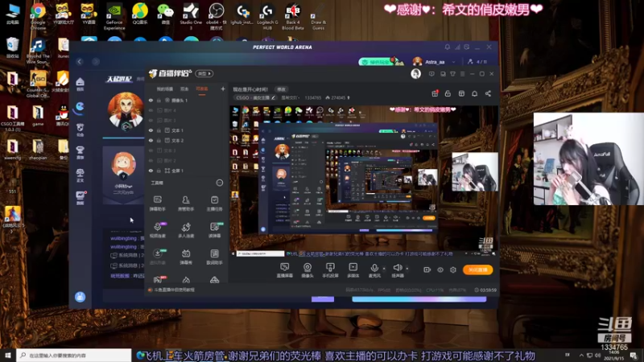This screenshot has height=362, width=644.
Task: Toggle visibility of 全屏 1 layer
Action: [x=151, y=171]
